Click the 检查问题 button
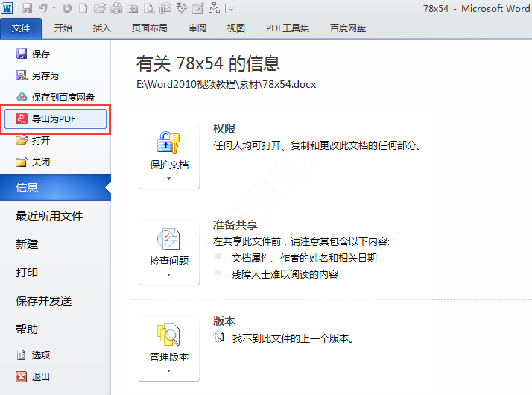Viewport: 532px width, 395px height. click(x=169, y=253)
